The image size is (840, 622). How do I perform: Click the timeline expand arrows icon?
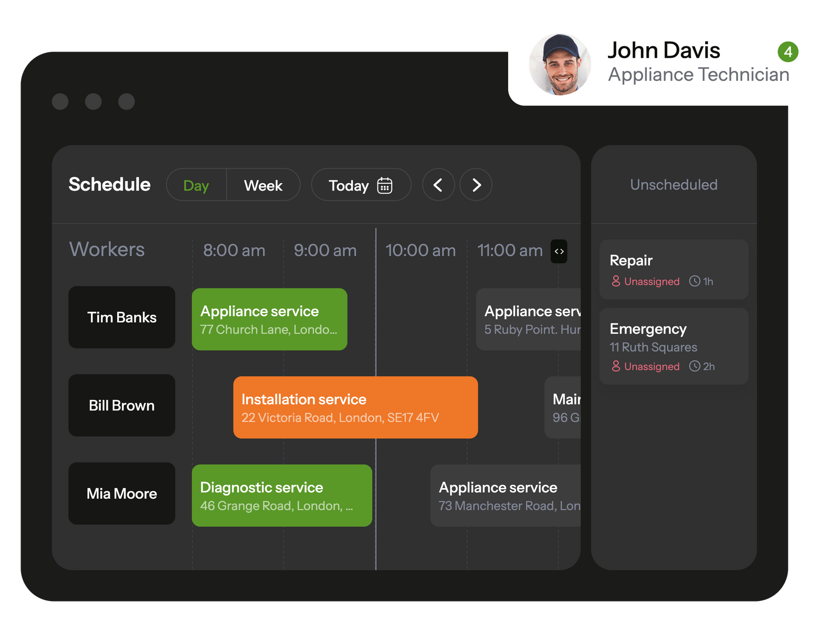pos(559,251)
